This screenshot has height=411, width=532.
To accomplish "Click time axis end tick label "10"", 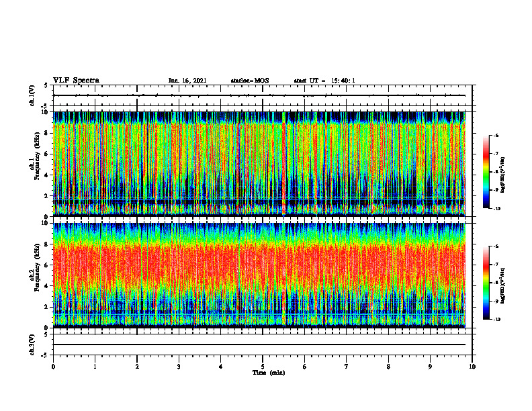I will 472,367.
